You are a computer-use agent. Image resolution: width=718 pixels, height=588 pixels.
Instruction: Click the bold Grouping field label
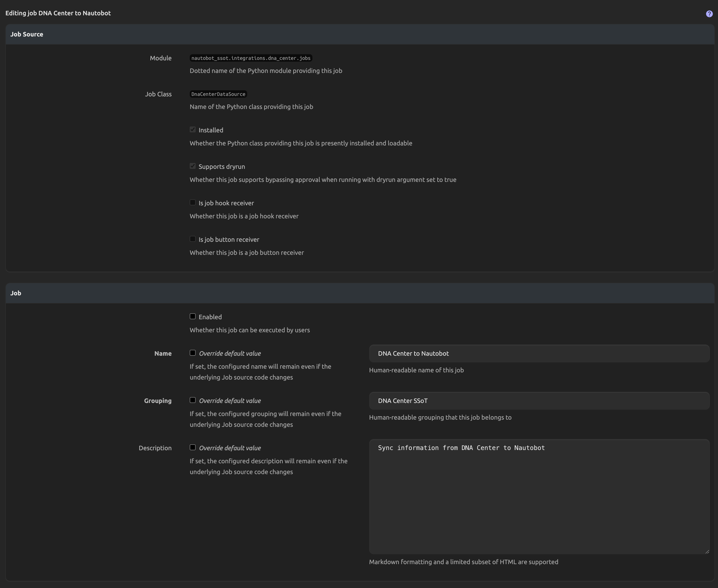(x=158, y=401)
